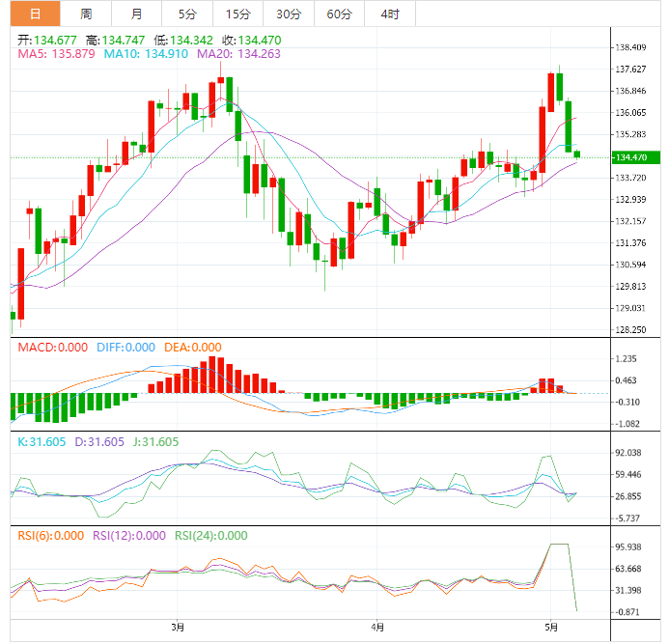Click the DIFF:0.000 indicator label

coord(125,348)
